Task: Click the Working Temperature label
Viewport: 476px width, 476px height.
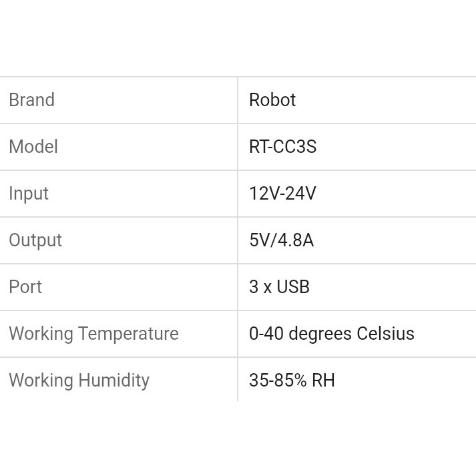Action: click(x=93, y=334)
